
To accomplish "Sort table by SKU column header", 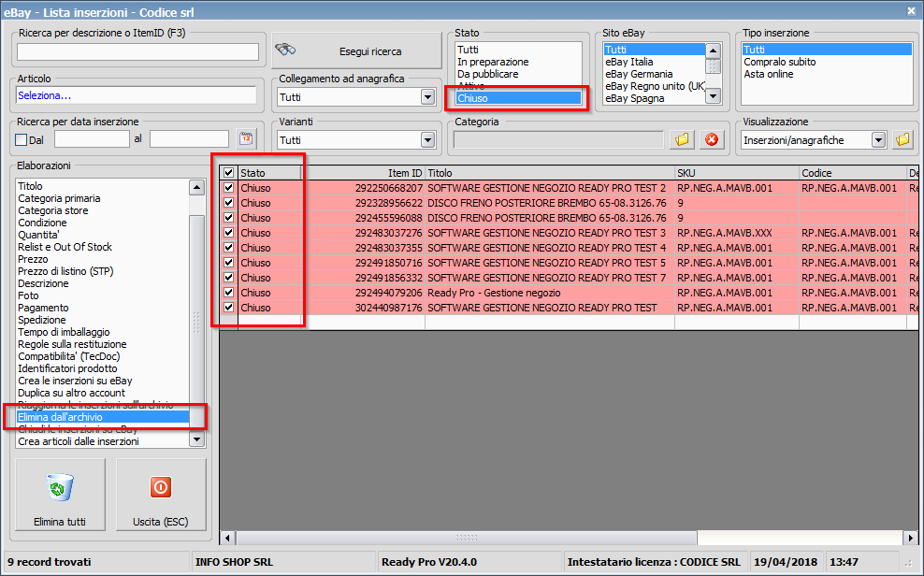I will 737,173.
